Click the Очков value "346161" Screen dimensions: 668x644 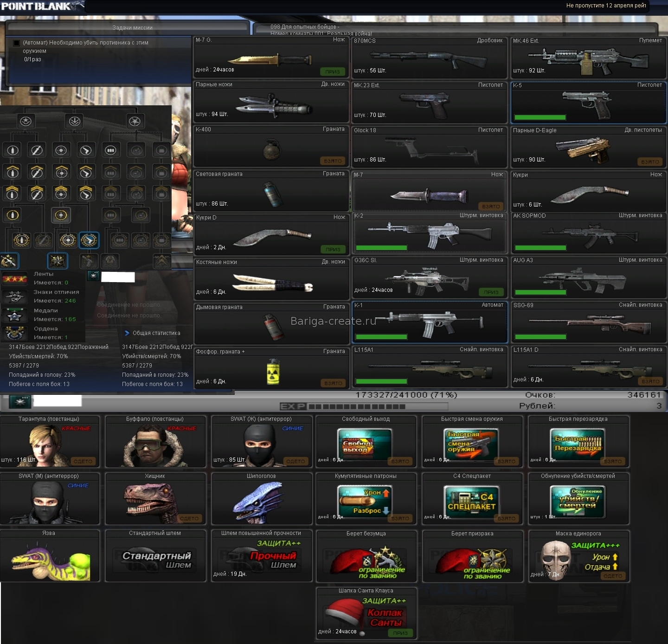[644, 395]
